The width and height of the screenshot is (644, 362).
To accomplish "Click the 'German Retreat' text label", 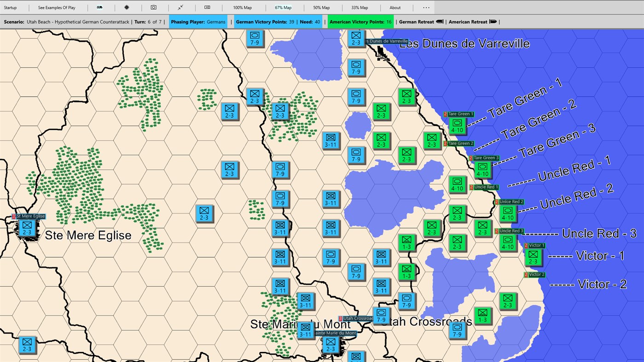I will pos(417,22).
